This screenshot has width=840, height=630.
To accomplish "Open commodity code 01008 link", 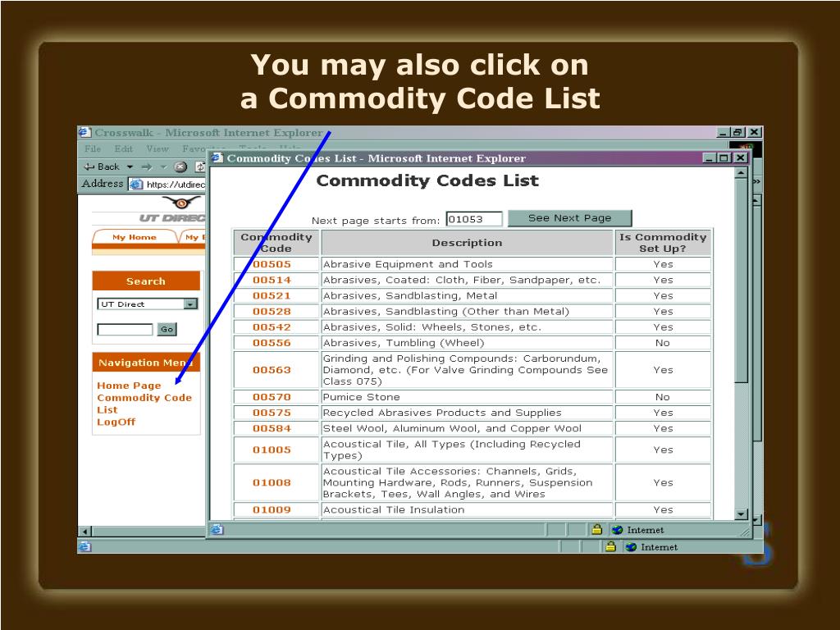I will [272, 482].
